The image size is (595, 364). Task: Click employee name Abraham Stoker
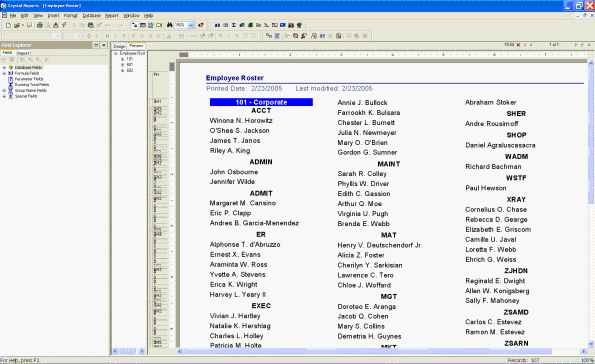(x=491, y=102)
